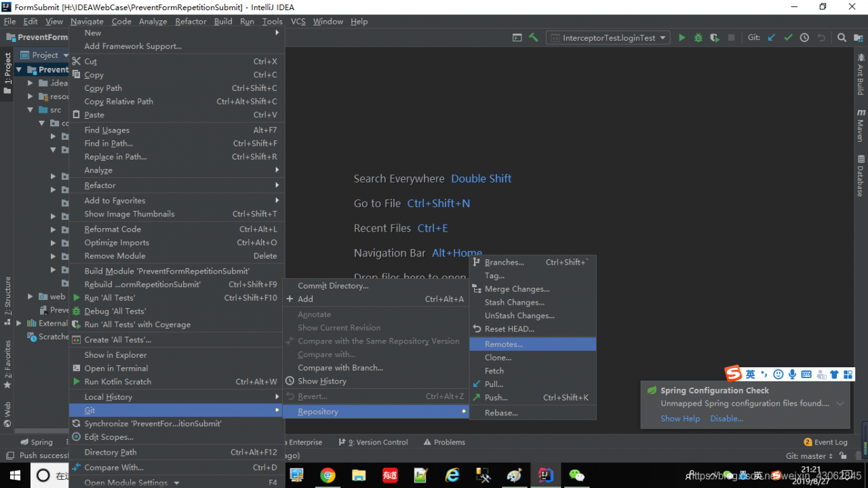
Task: Choose Pull... in the Repository submenu
Action: (x=532, y=384)
